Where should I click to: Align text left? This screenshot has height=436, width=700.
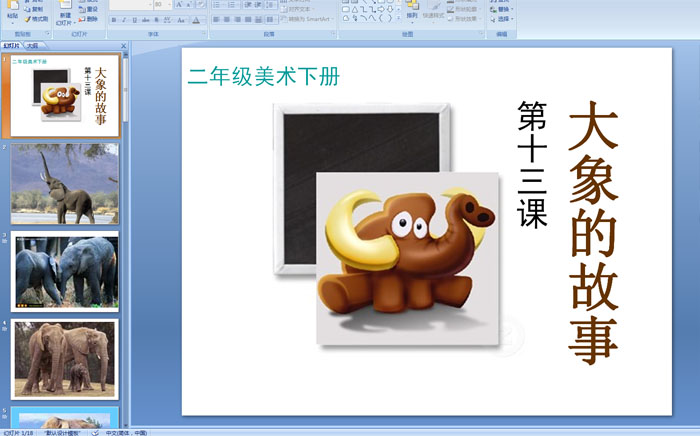(217, 20)
